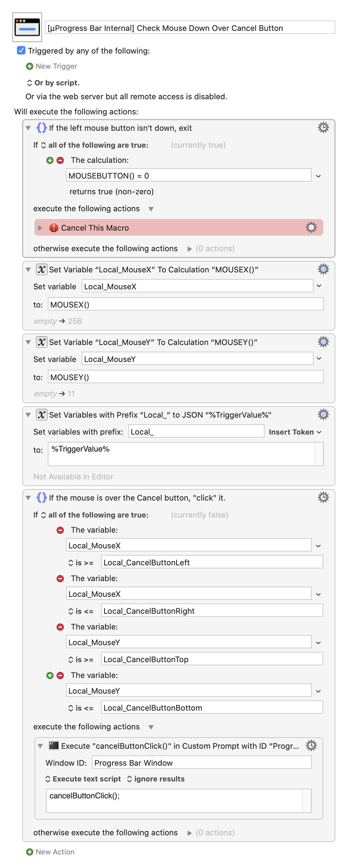Click green plus icon for New Trigger
This screenshot has height=868, width=348.
(30, 66)
